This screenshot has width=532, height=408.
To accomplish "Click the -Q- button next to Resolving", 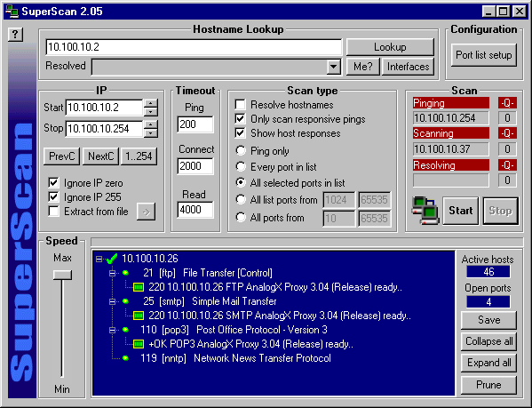I will tap(507, 165).
